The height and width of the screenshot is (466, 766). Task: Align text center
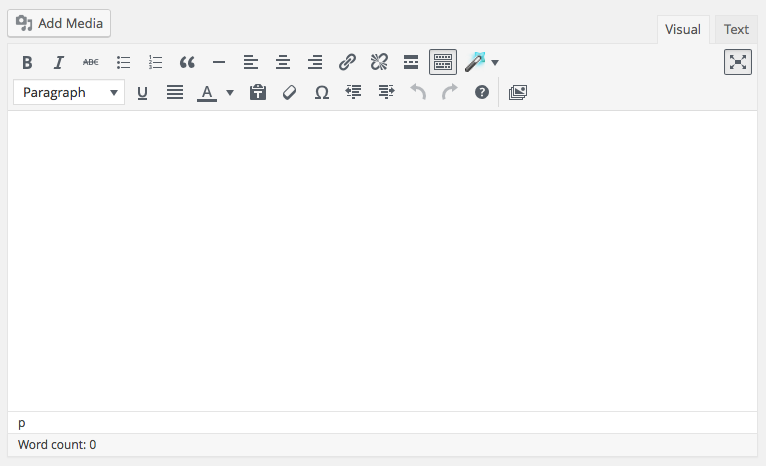(283, 62)
